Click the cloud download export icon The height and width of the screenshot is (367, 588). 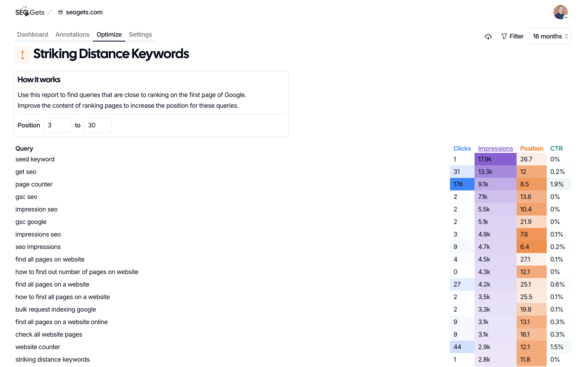488,36
